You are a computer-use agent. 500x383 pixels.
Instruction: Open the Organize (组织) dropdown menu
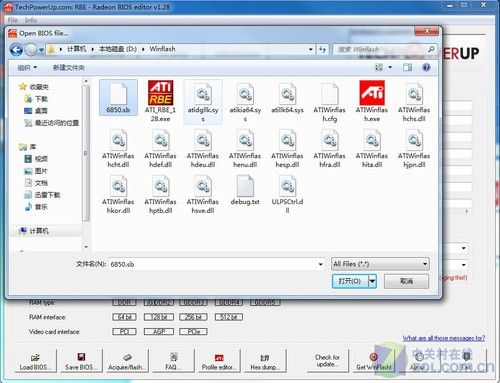27,68
